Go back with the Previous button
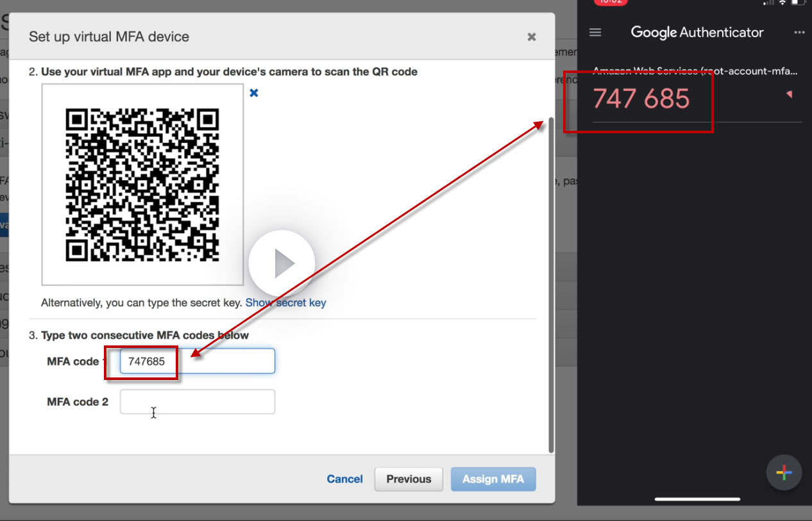 409,479
